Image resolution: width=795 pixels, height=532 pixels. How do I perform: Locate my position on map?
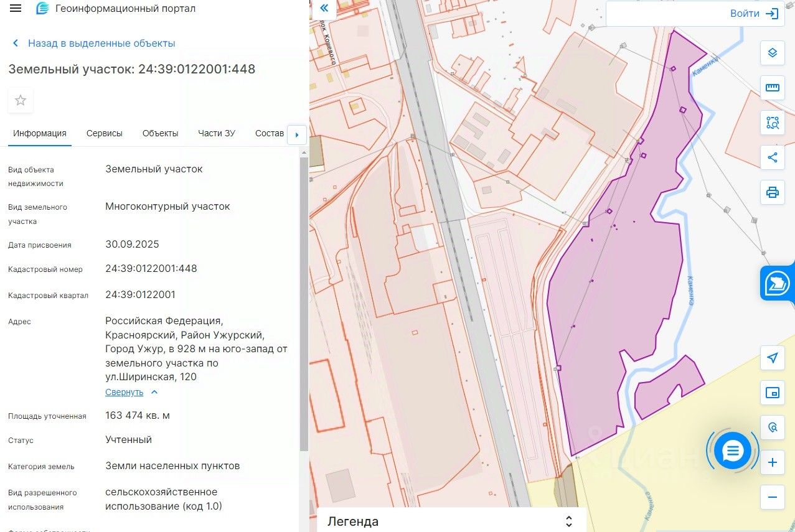pos(772,358)
